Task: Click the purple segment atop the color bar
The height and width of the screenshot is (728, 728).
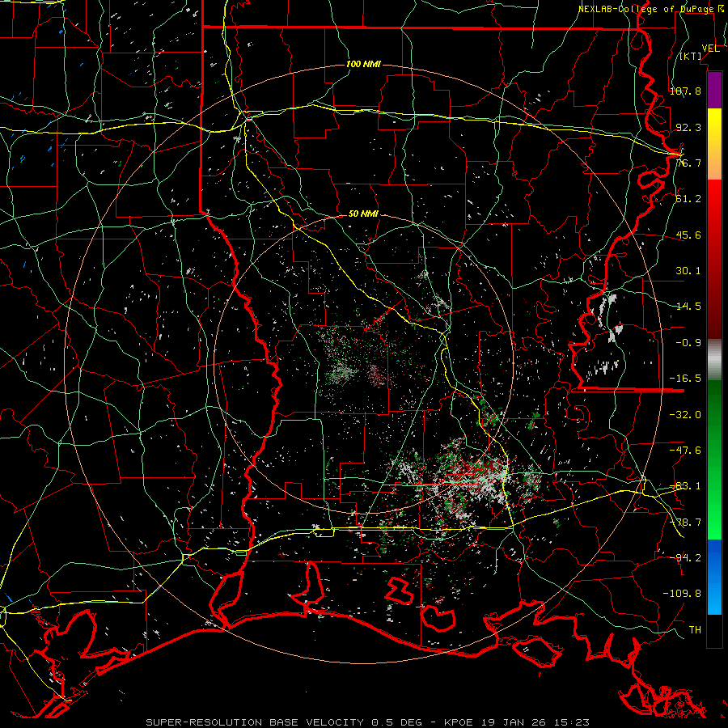Action: (x=714, y=90)
